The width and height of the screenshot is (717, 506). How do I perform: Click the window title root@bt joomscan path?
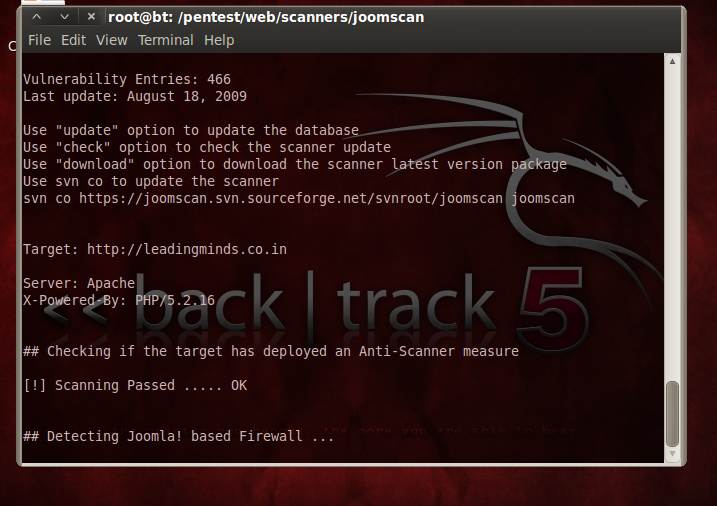pos(266,17)
